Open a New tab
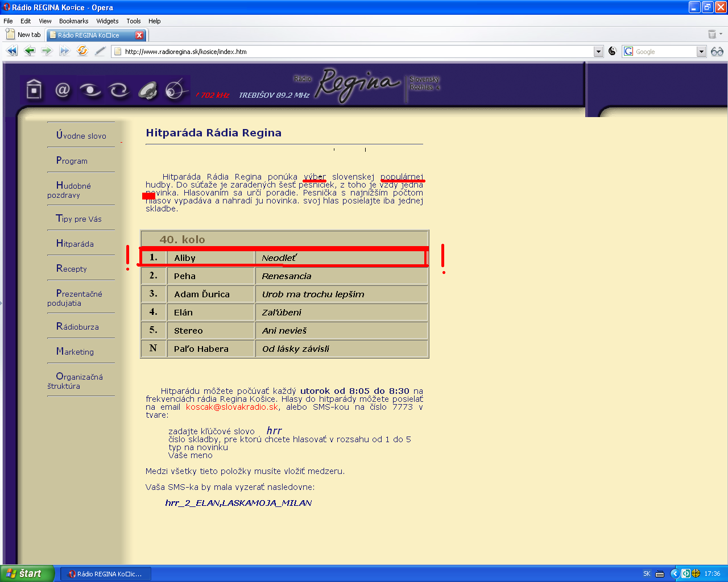The width and height of the screenshot is (728, 582). pos(23,35)
